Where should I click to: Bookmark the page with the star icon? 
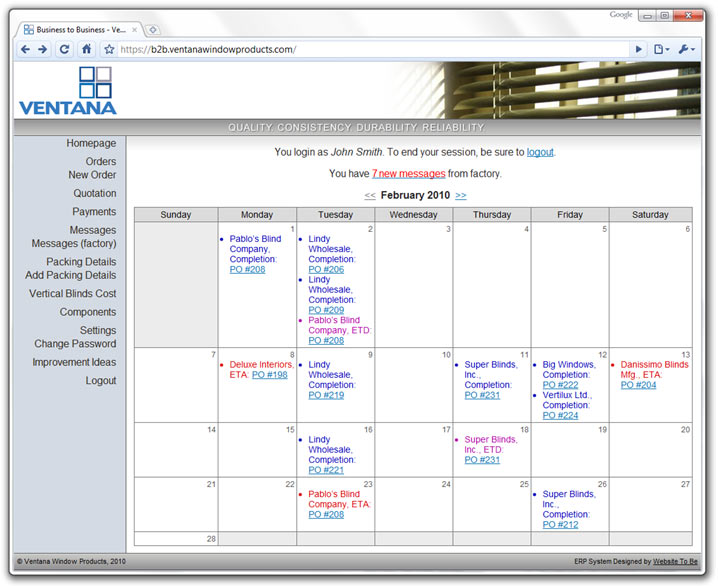click(x=109, y=49)
